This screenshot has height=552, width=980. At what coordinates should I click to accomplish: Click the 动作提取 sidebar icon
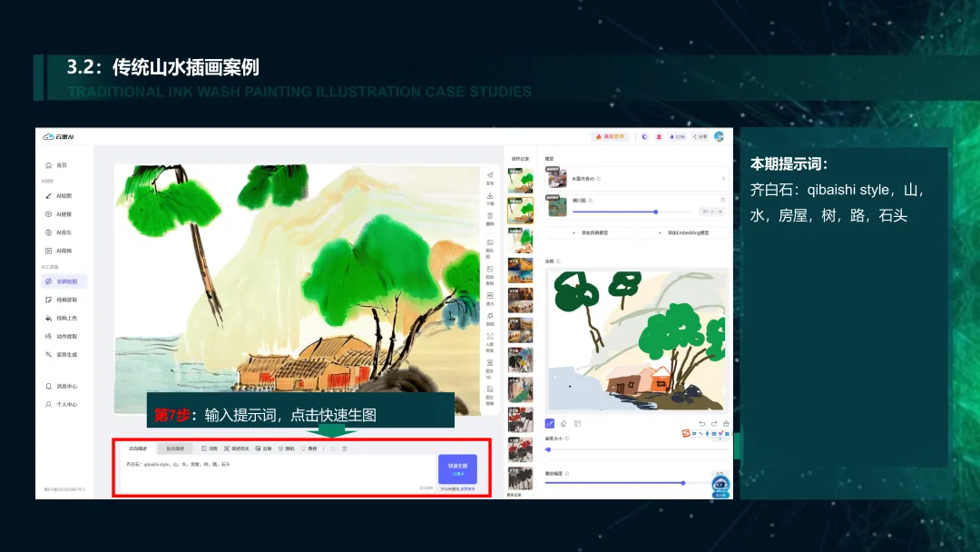(x=48, y=336)
